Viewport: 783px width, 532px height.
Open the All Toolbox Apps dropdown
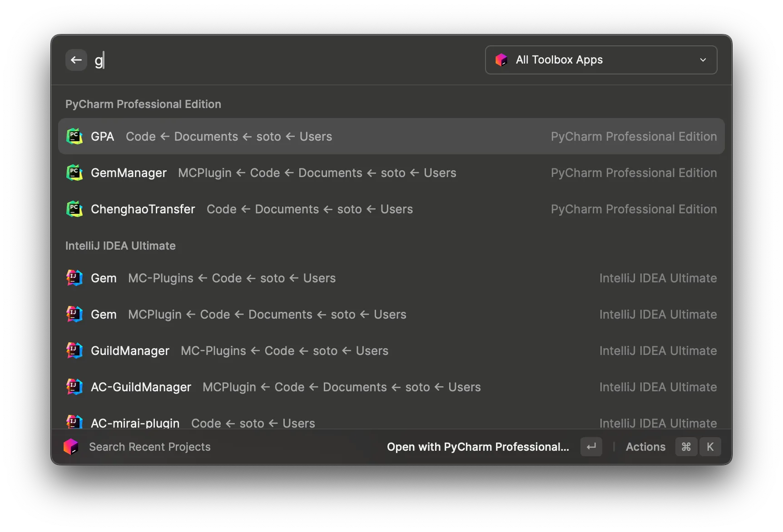(600, 60)
